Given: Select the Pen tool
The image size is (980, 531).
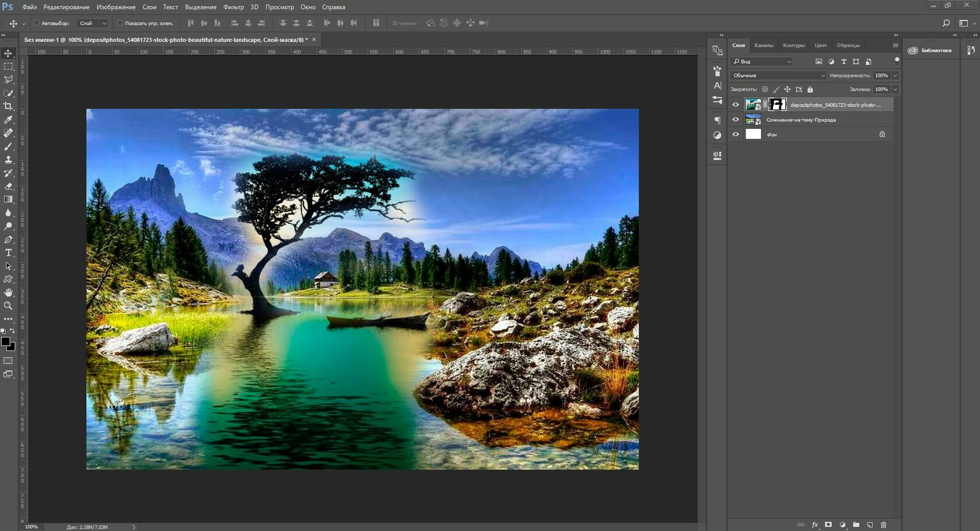Looking at the screenshot, I should [x=8, y=240].
